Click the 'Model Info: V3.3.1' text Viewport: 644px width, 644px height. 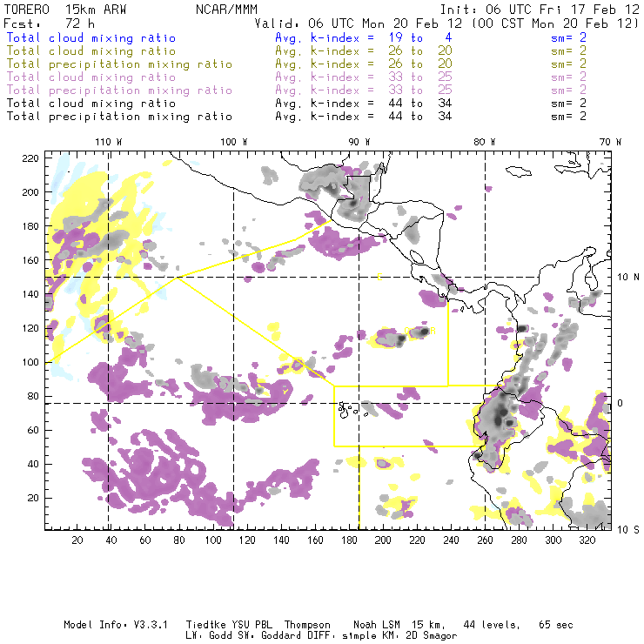116,625
